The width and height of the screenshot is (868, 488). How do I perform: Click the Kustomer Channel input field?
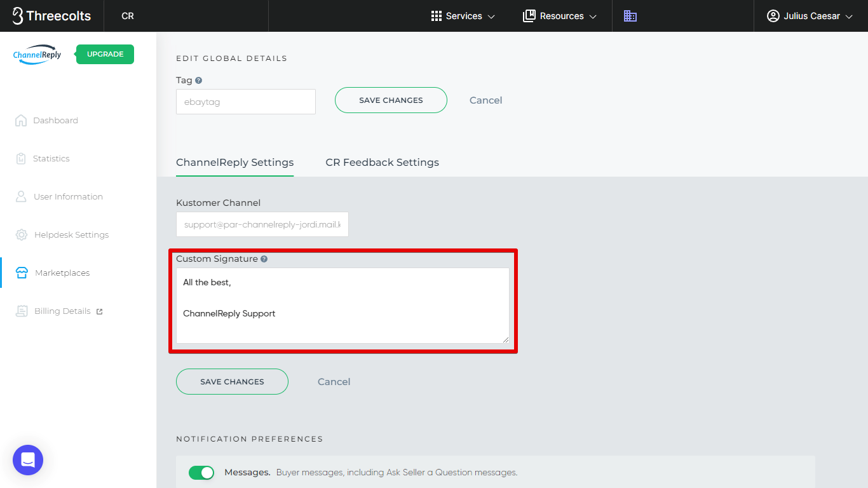click(262, 224)
